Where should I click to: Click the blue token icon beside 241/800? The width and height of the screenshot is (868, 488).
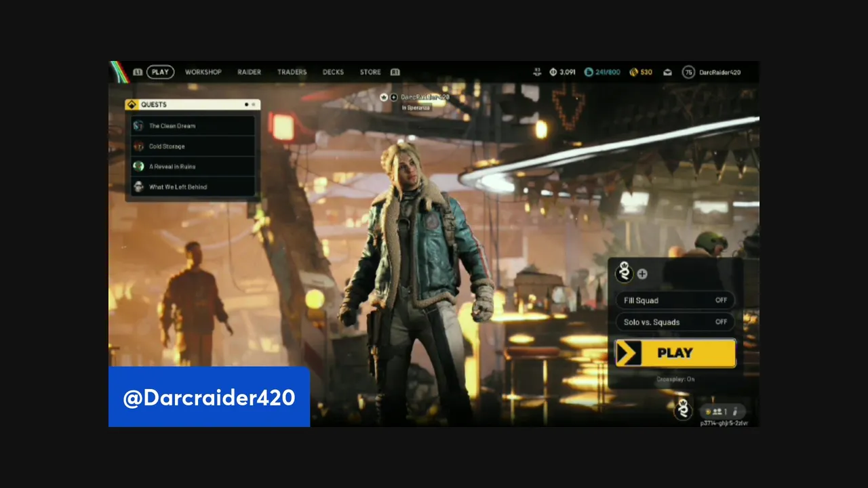tap(589, 72)
